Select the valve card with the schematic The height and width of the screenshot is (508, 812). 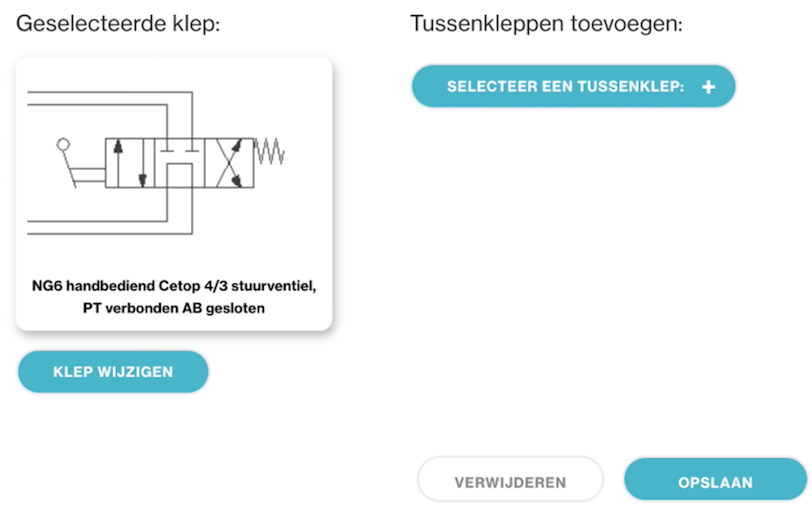(x=174, y=193)
